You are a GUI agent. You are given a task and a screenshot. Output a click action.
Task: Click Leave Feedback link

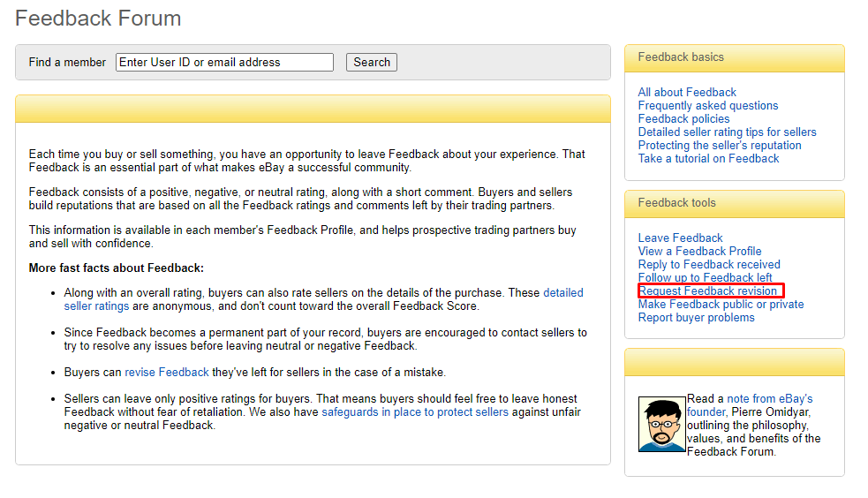(x=680, y=238)
